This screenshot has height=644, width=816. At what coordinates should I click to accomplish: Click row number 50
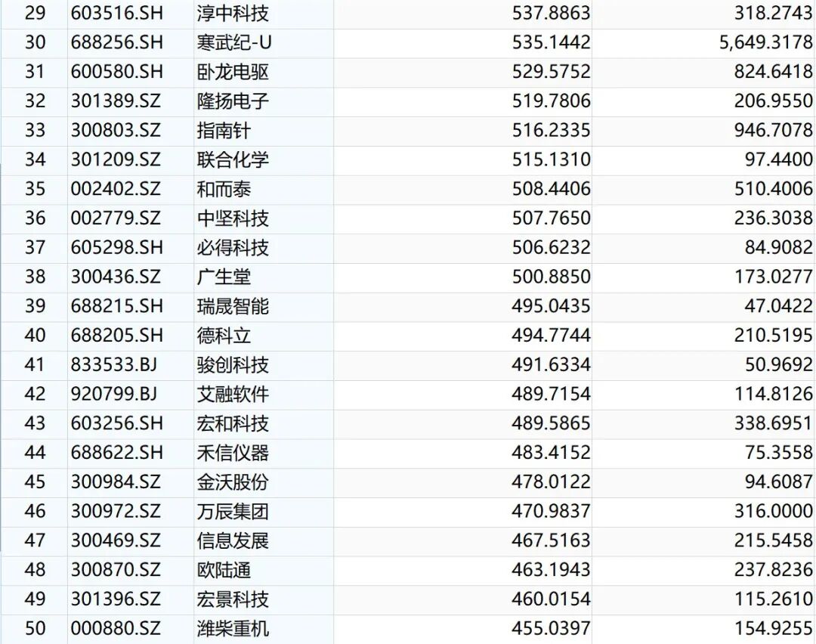point(35,628)
